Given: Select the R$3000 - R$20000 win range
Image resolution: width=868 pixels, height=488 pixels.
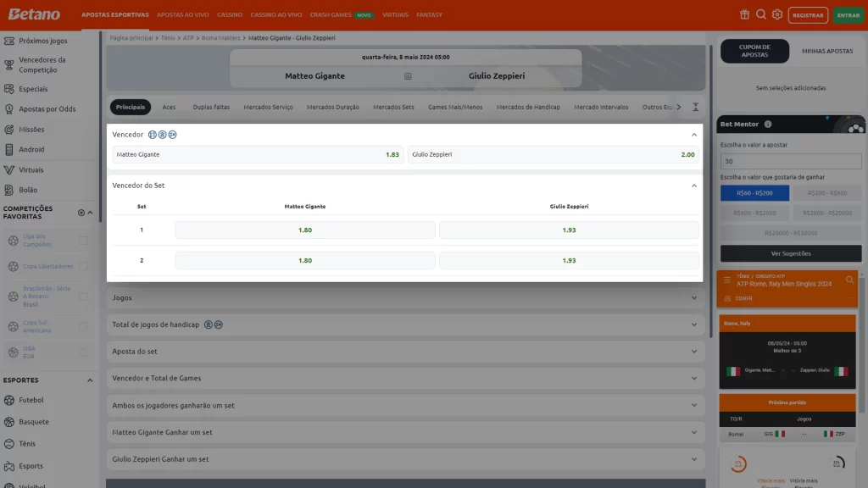Looking at the screenshot, I should coord(827,213).
